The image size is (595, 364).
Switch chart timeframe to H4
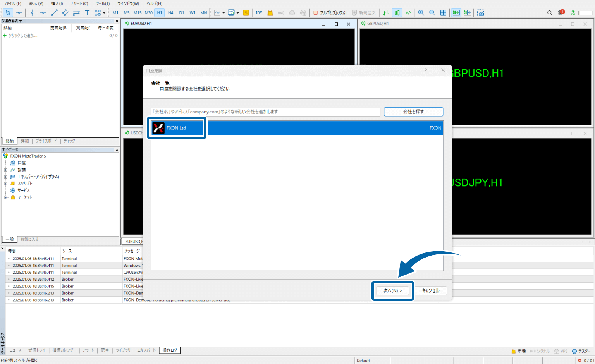[x=170, y=13]
